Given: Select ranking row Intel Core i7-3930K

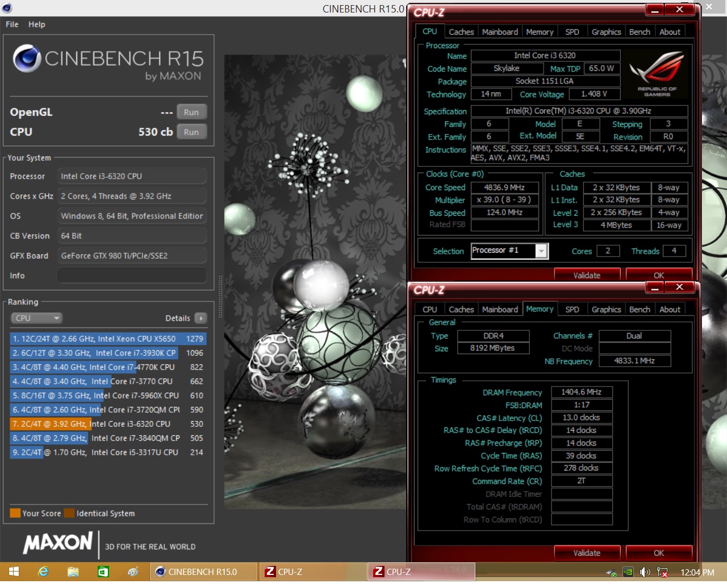Looking at the screenshot, I should tap(108, 353).
